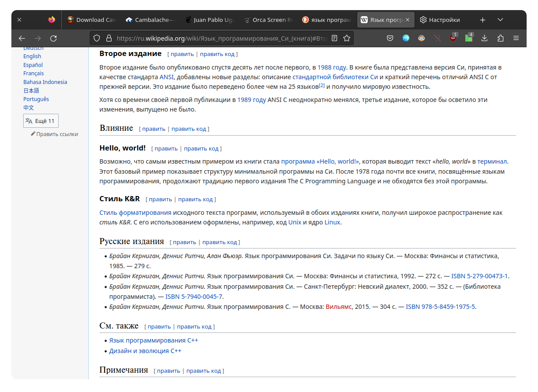
Task: Click править код next to Примечания
Action: pos(204,371)
